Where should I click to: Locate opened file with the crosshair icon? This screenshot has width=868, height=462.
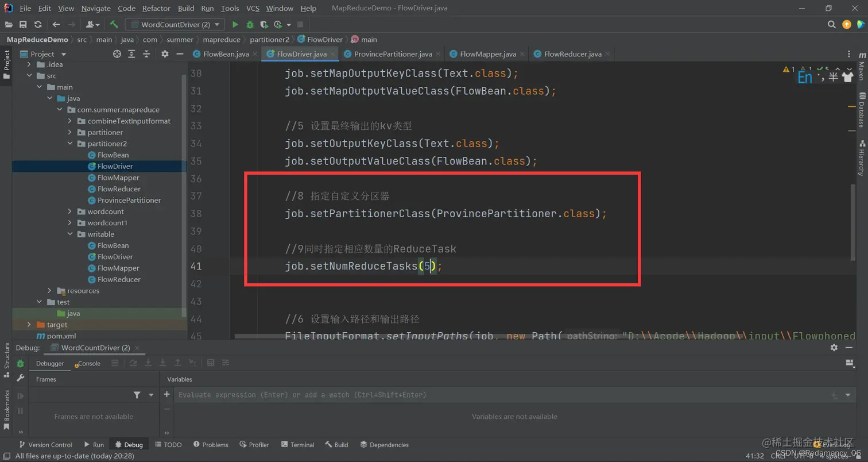(x=117, y=53)
